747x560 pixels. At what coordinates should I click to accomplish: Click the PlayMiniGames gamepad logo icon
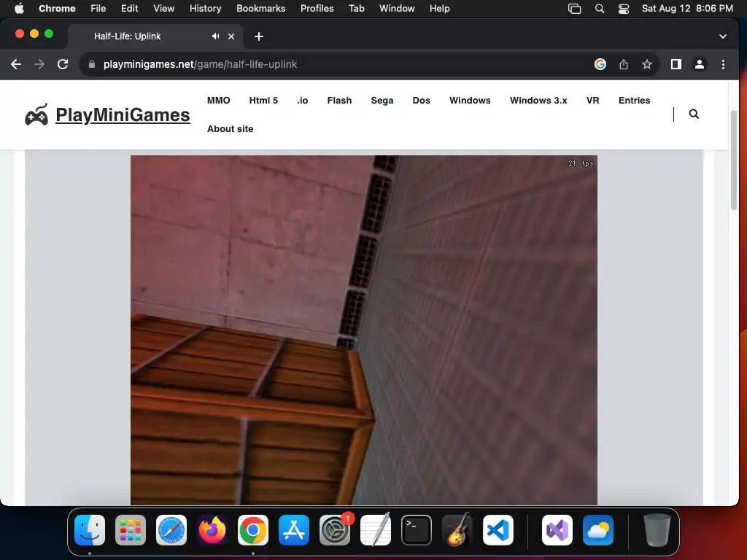pyautogui.click(x=36, y=114)
